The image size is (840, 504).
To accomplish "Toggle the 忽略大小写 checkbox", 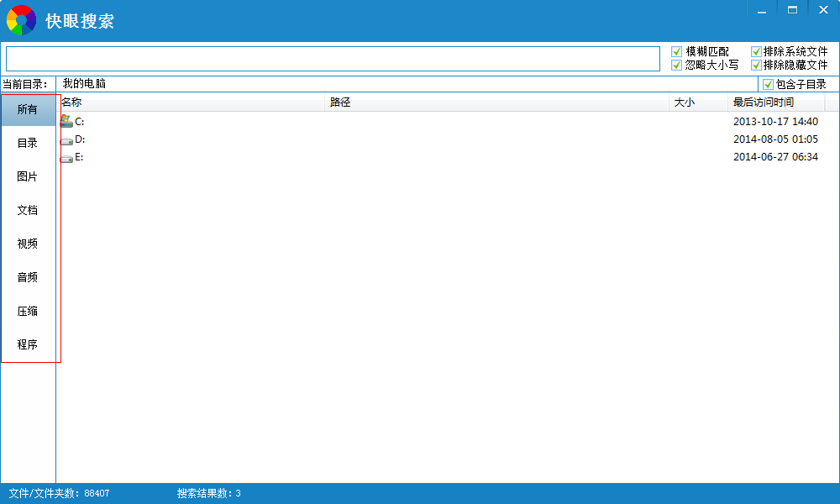I will click(676, 65).
